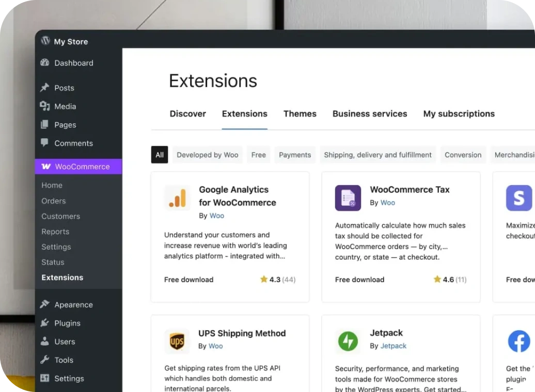Click the Appearance paintbrush icon

[x=45, y=304]
